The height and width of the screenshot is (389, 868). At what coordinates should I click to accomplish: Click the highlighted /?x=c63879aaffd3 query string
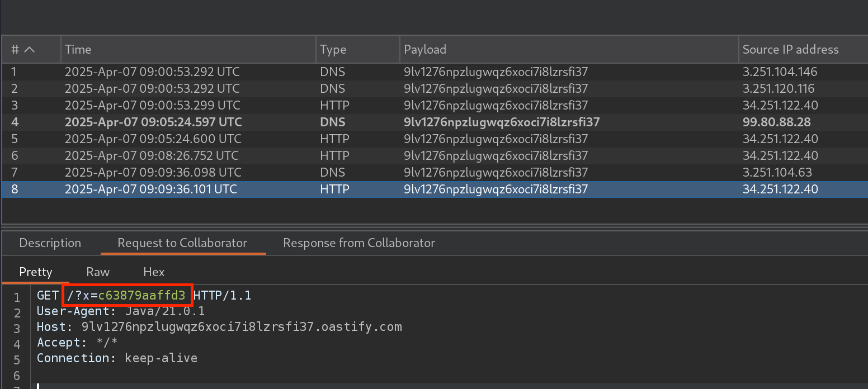tap(128, 295)
